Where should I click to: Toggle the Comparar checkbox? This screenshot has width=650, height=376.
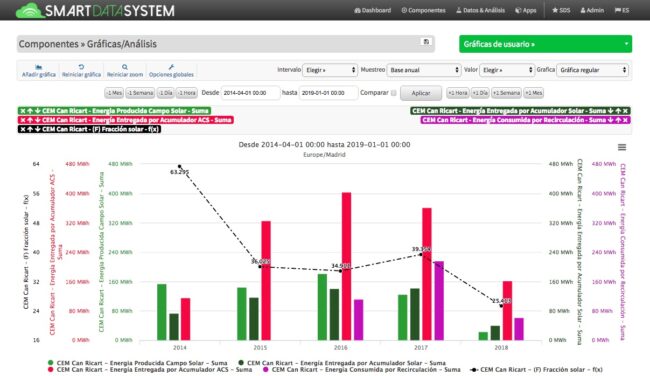pos(393,93)
